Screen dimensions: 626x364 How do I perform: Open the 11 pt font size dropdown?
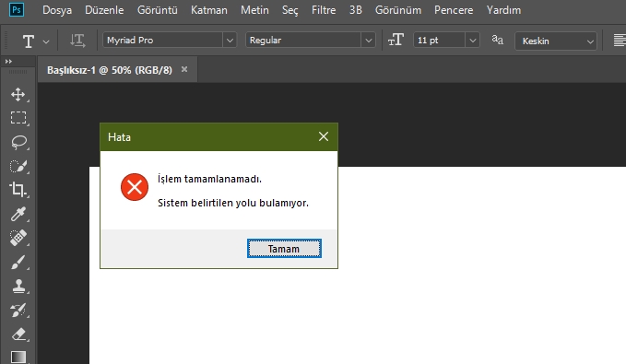click(x=473, y=41)
